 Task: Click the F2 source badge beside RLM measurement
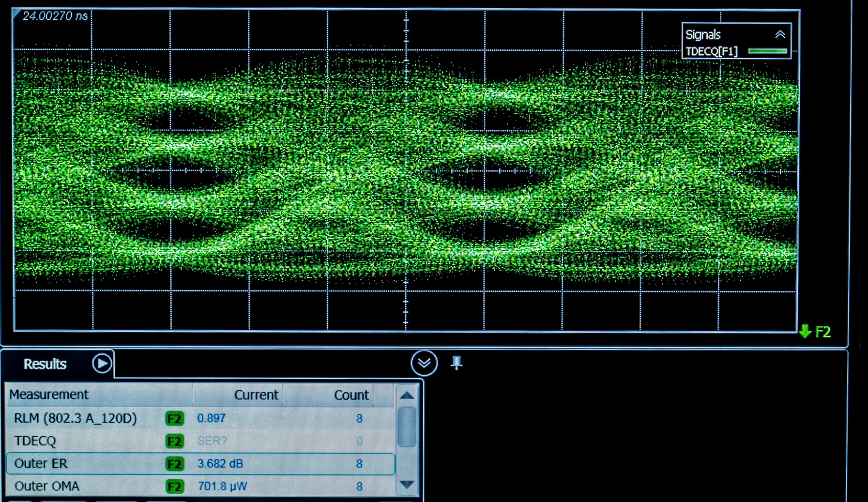pos(175,418)
